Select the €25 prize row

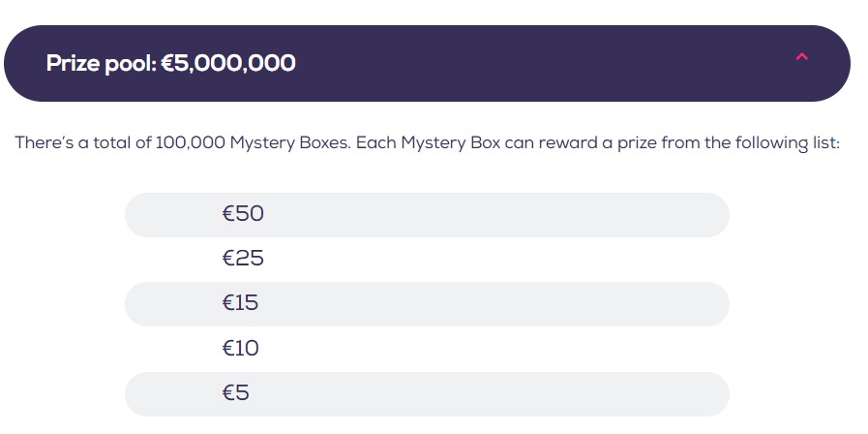coord(426,259)
